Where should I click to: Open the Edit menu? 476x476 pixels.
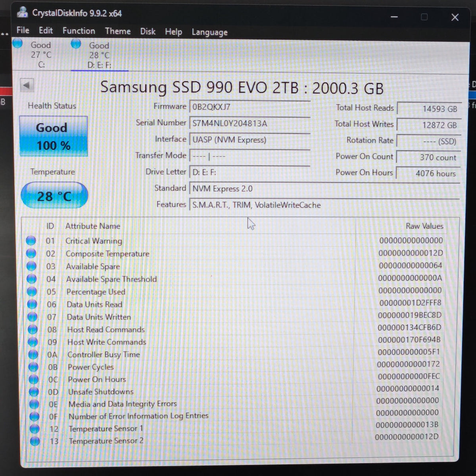click(46, 31)
